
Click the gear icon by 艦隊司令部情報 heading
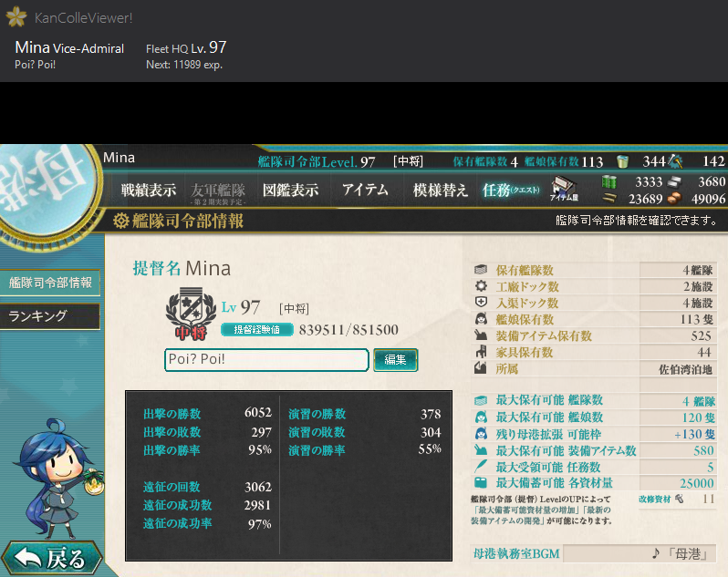click(x=120, y=221)
